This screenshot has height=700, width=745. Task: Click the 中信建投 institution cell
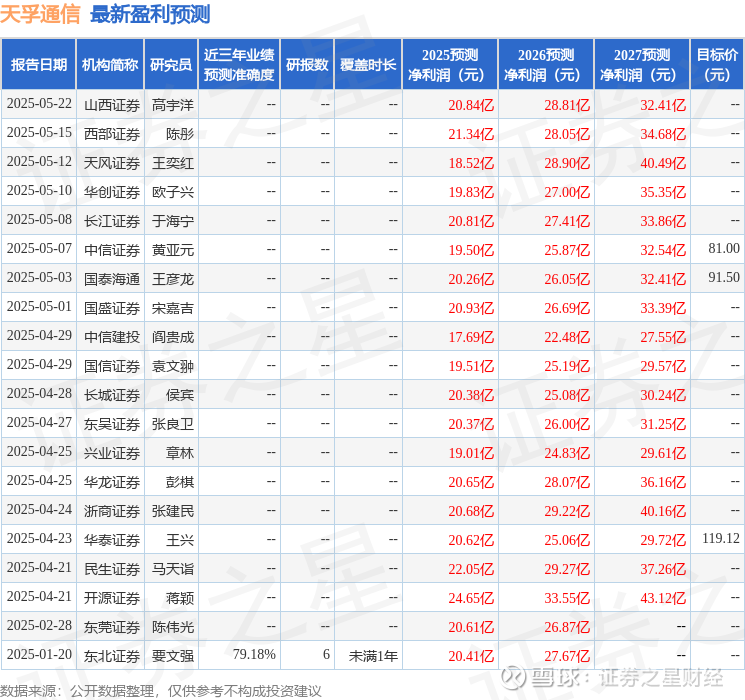[112, 337]
